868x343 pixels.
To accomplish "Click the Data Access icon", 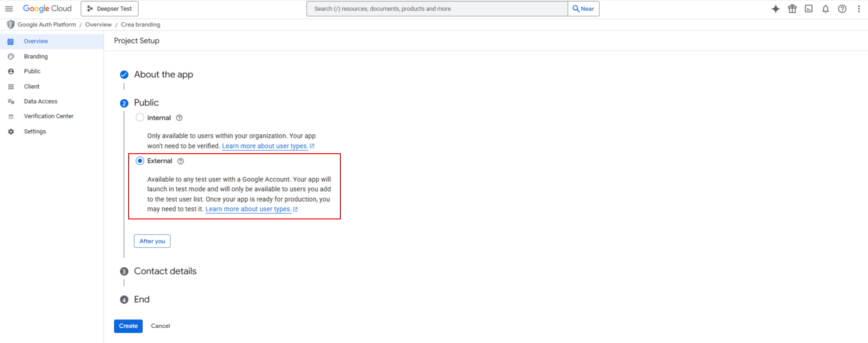I will (x=11, y=101).
